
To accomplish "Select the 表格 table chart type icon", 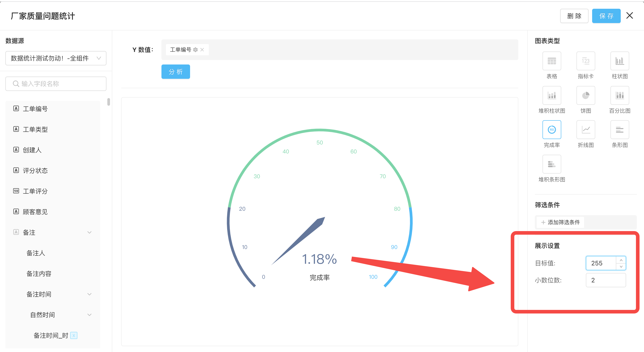I will [x=551, y=61].
